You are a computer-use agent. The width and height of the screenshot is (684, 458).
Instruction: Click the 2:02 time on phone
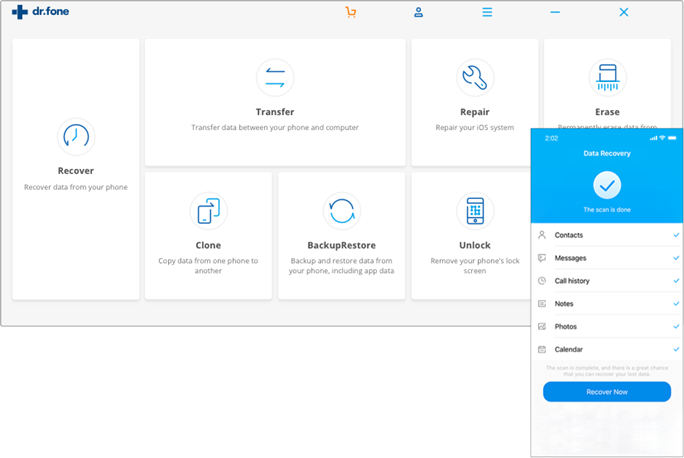[x=551, y=138]
